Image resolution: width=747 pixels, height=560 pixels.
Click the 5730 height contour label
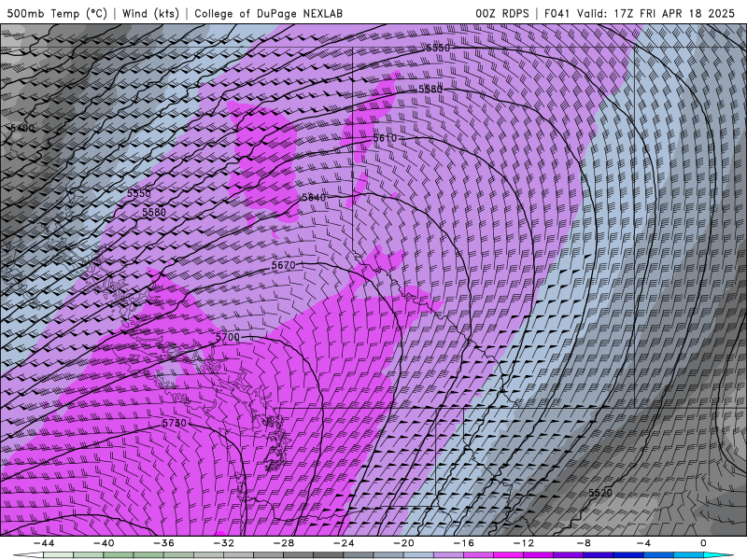[175, 423]
